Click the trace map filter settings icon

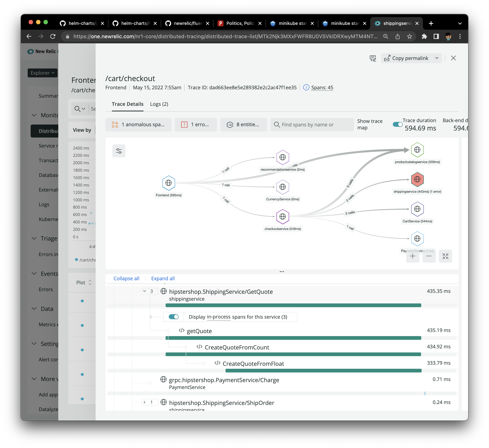[119, 151]
